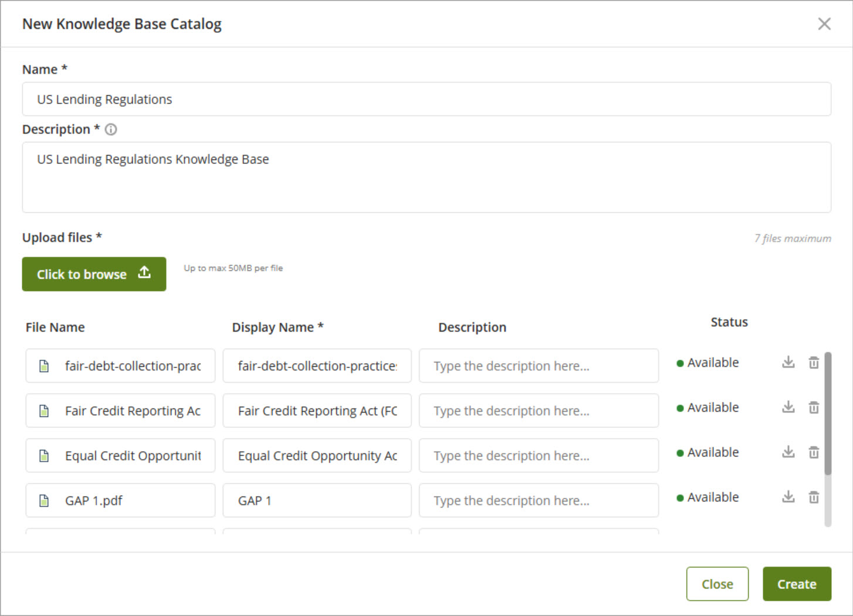Click the Description info icon
Screen dimensions: 853x616
(111, 130)
